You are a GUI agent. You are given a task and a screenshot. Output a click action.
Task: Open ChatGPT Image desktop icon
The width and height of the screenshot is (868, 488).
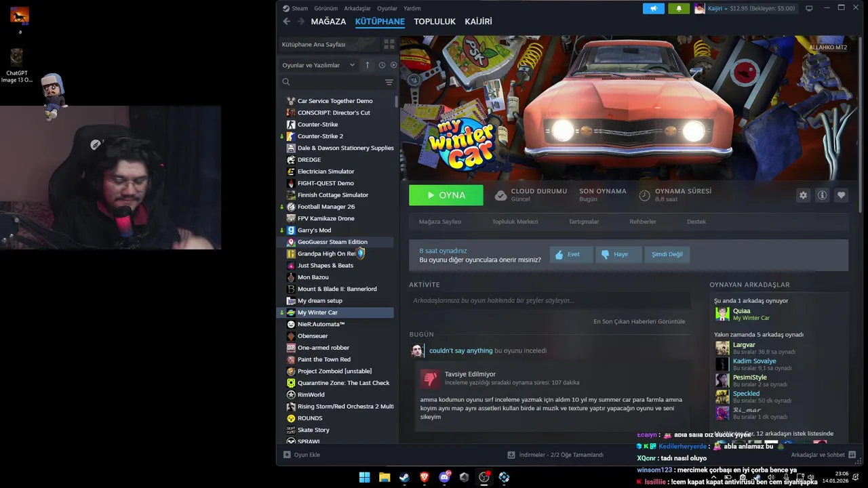[x=17, y=66]
